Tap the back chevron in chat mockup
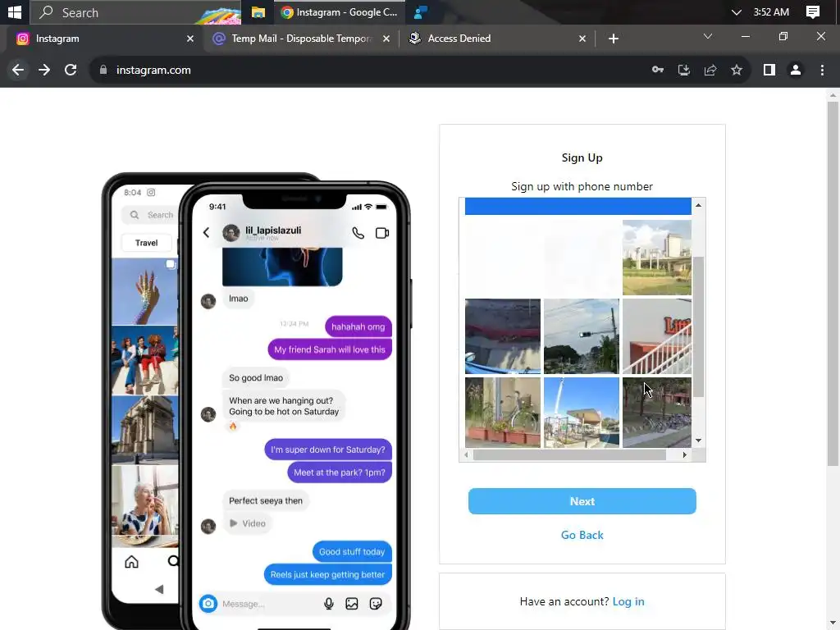Screen dimensions: 840x630 click(x=206, y=232)
